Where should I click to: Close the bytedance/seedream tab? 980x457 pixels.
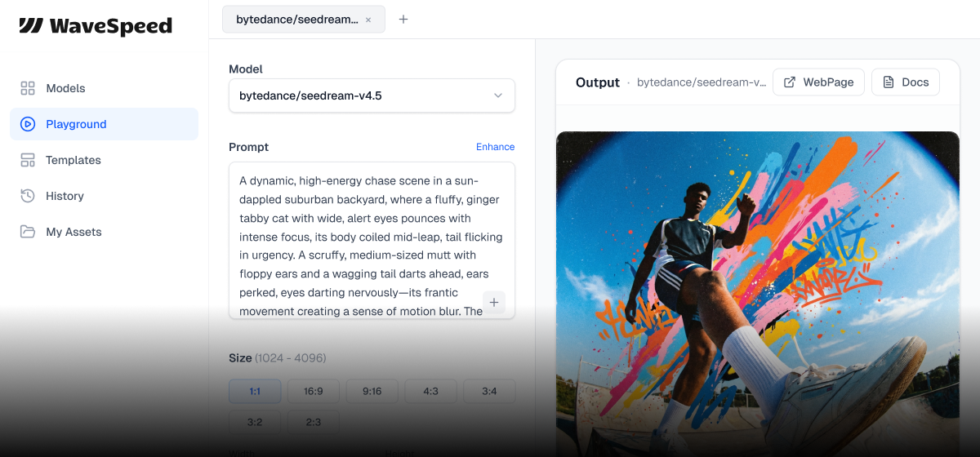coord(368,20)
